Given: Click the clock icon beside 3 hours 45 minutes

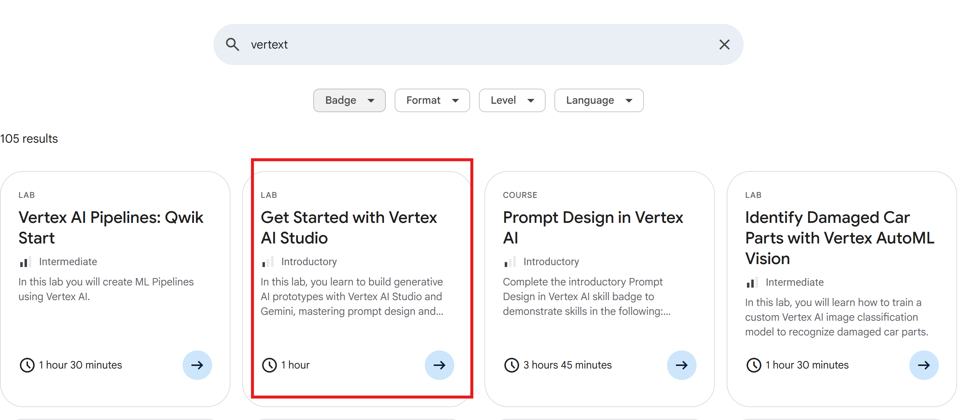Looking at the screenshot, I should pos(511,365).
